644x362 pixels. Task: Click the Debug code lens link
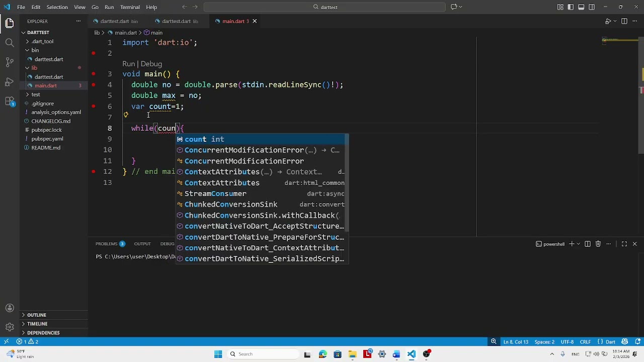[x=151, y=64]
